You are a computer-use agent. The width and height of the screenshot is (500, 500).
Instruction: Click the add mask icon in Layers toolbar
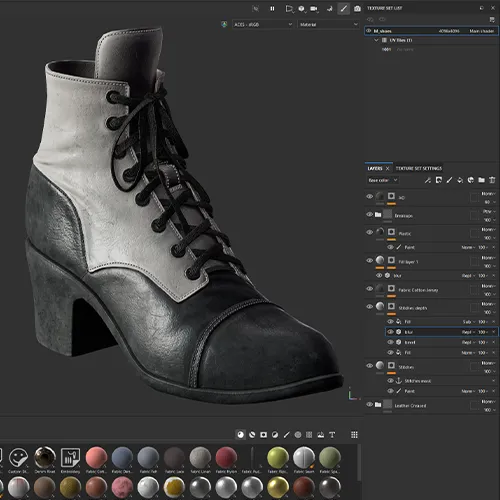point(439,180)
